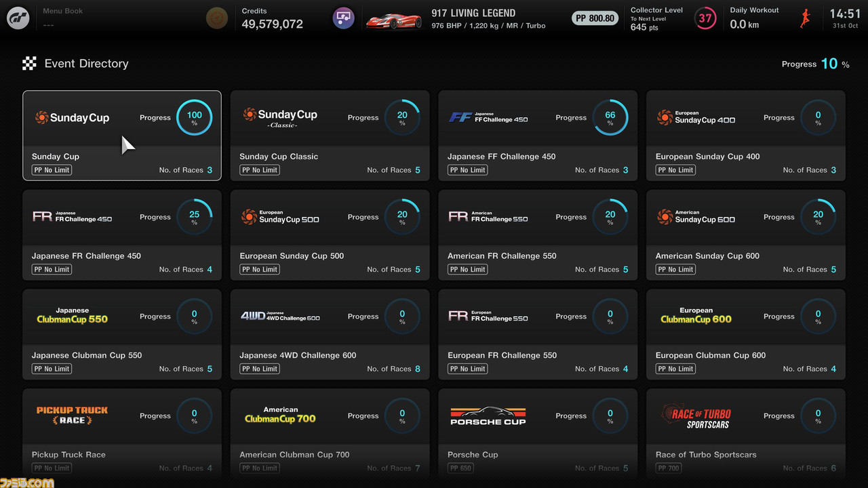Click the Japanese 4WD Challenge 600 logo
Screen dimensions: 868x488
tap(280, 316)
